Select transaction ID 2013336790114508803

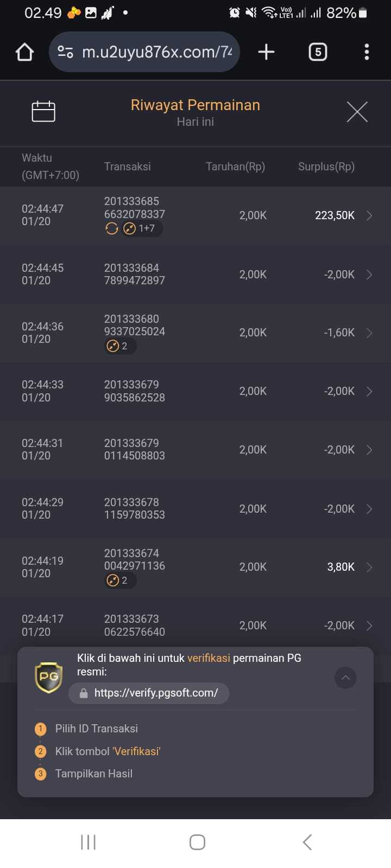coord(134,449)
